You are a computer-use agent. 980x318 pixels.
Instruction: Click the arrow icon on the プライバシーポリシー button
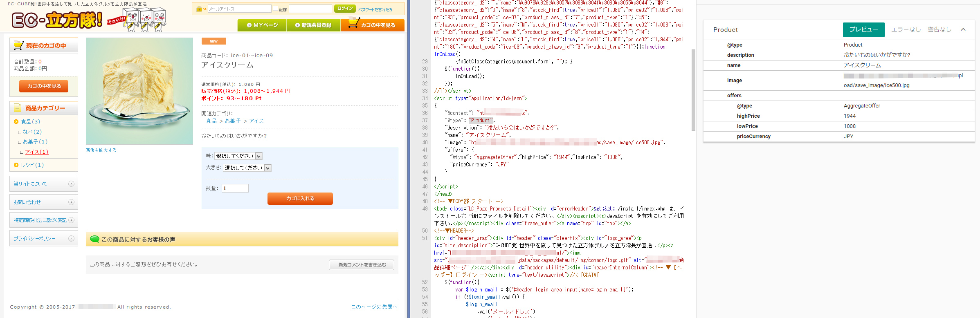tap(71, 238)
